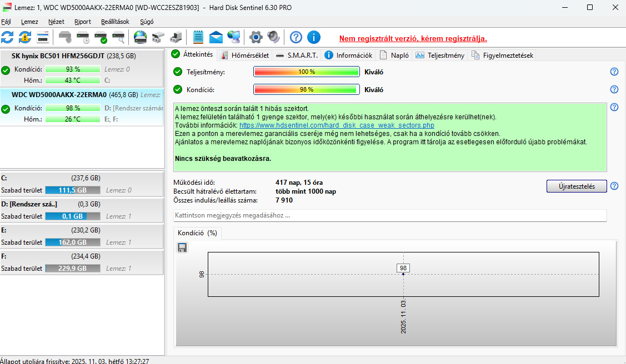Click the '417 nap, 15 óra' uptime value
The width and height of the screenshot is (626, 364).
coord(299,183)
